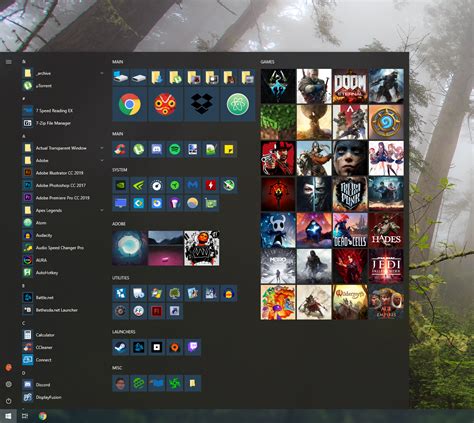474x423 pixels.
Task: Open the purple Twitch tile
Action: [193, 347]
